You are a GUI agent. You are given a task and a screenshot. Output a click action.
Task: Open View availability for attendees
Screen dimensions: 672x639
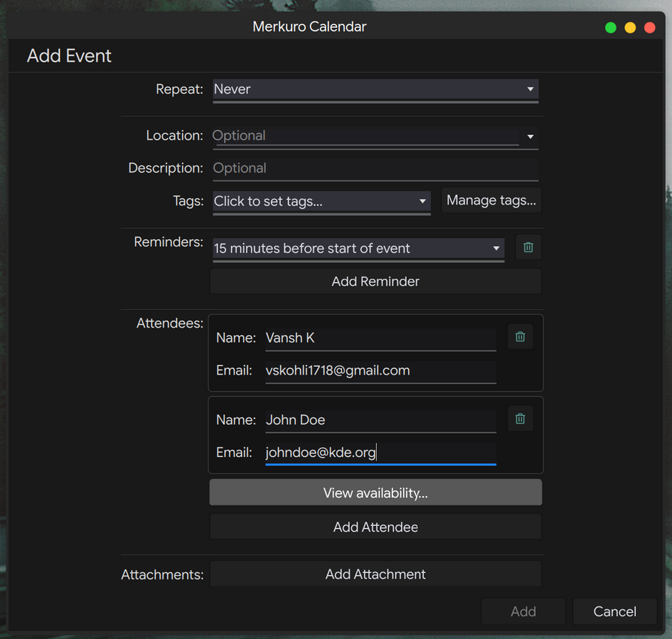click(x=375, y=493)
